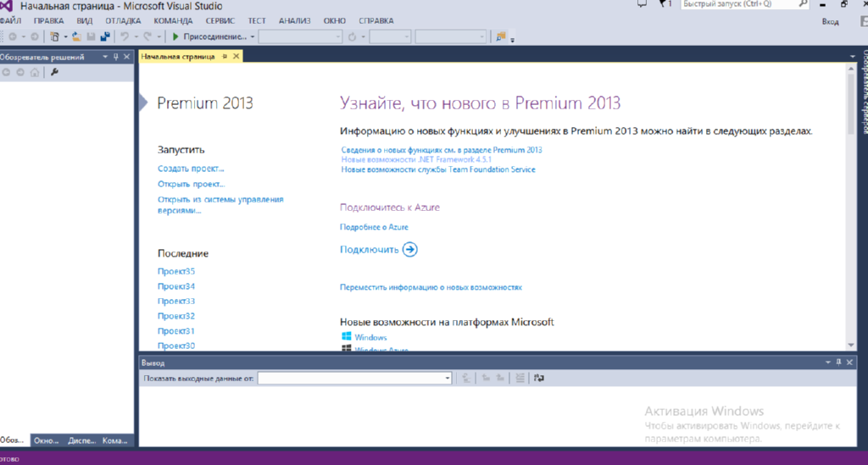Click the Save All toolbar icon
The width and height of the screenshot is (868, 465).
pos(104,36)
